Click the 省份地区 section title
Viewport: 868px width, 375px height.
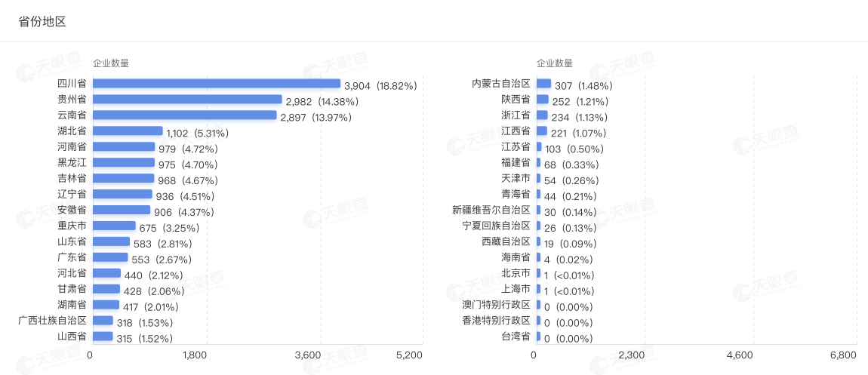pyautogui.click(x=42, y=22)
